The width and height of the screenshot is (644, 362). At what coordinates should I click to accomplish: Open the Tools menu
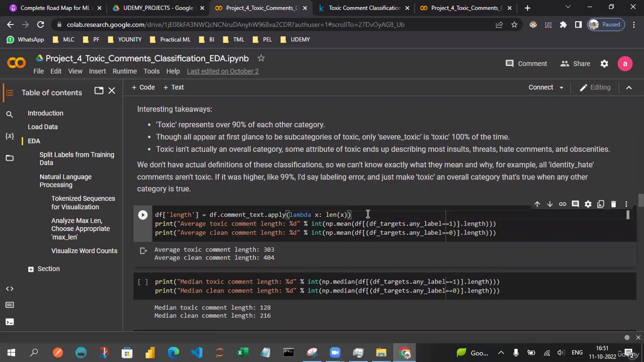[x=151, y=71]
